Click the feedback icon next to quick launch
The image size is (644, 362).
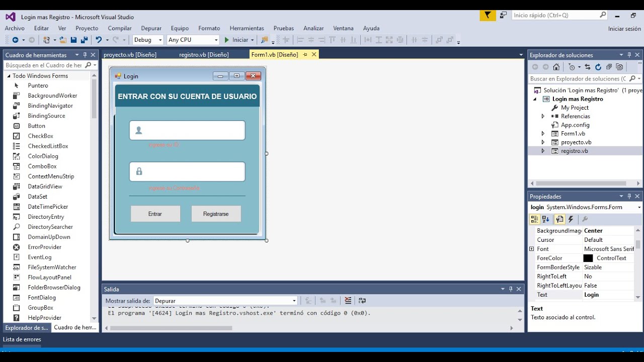(503, 16)
